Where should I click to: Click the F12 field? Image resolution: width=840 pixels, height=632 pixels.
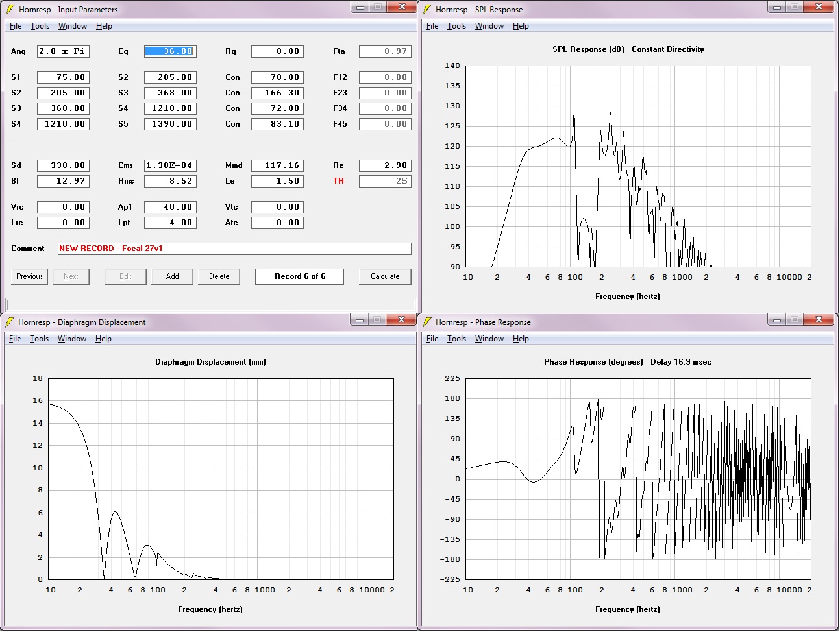tap(385, 77)
